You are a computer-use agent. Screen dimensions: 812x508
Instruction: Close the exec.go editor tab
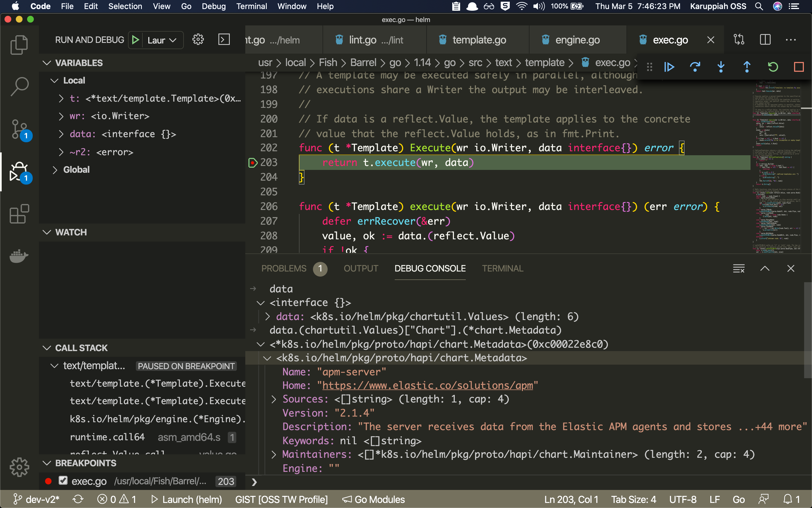pyautogui.click(x=710, y=40)
